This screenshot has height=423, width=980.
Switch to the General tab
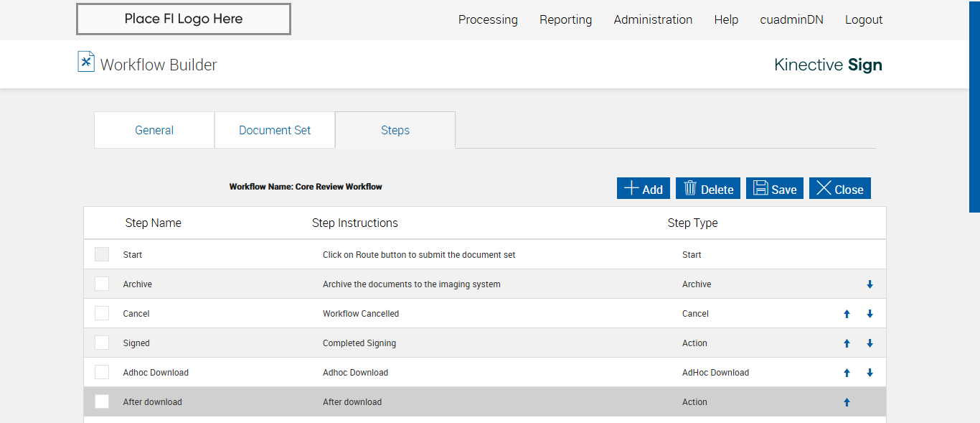154,130
